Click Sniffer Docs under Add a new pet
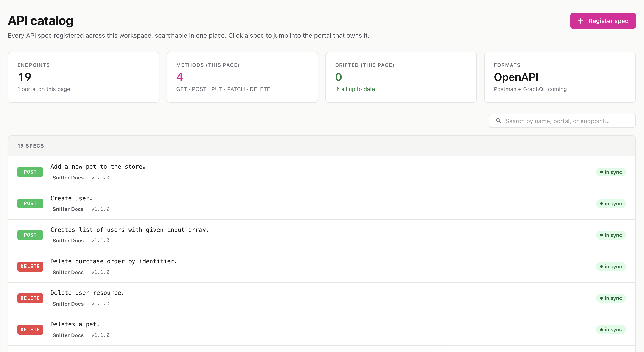The height and width of the screenshot is (352, 644). click(68, 178)
